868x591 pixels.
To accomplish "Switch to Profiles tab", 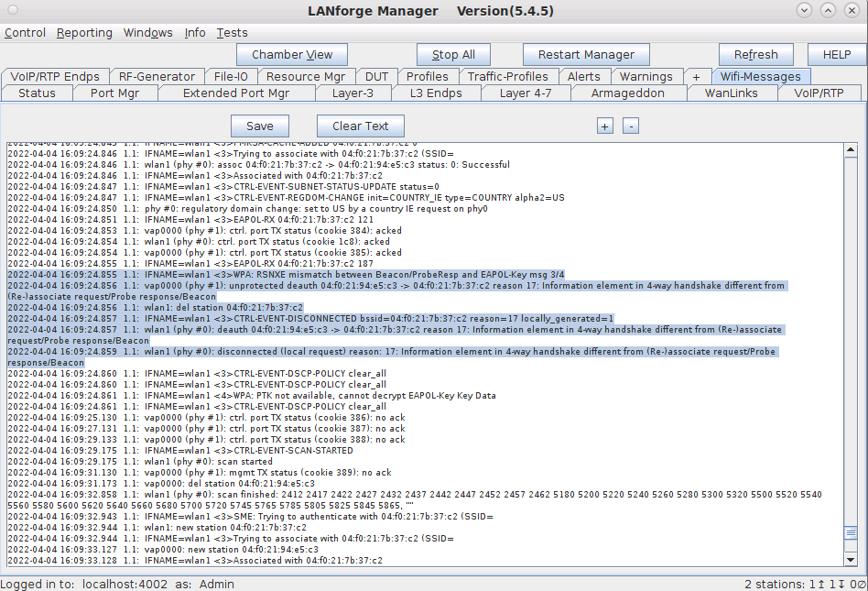I will (427, 76).
